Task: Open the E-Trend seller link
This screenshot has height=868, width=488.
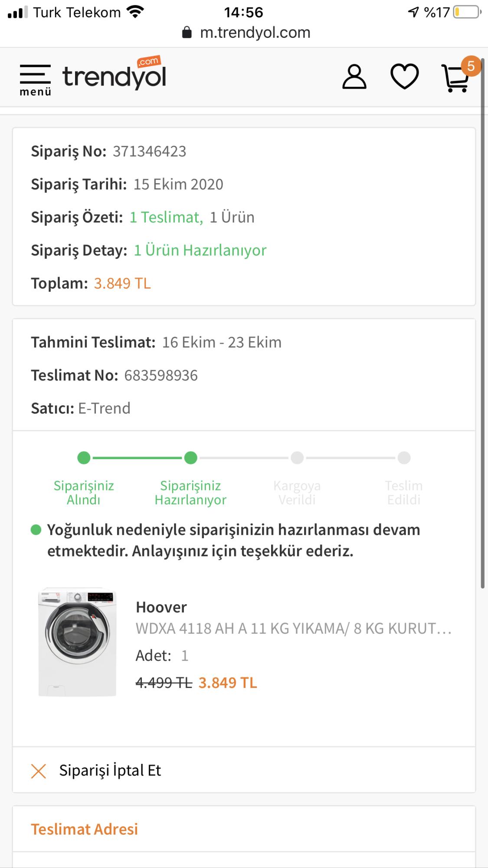Action: pos(104,408)
